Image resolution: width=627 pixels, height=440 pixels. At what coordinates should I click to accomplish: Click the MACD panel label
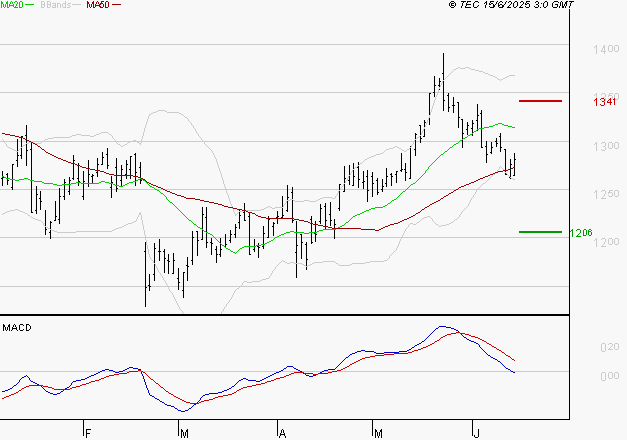pos(17,328)
